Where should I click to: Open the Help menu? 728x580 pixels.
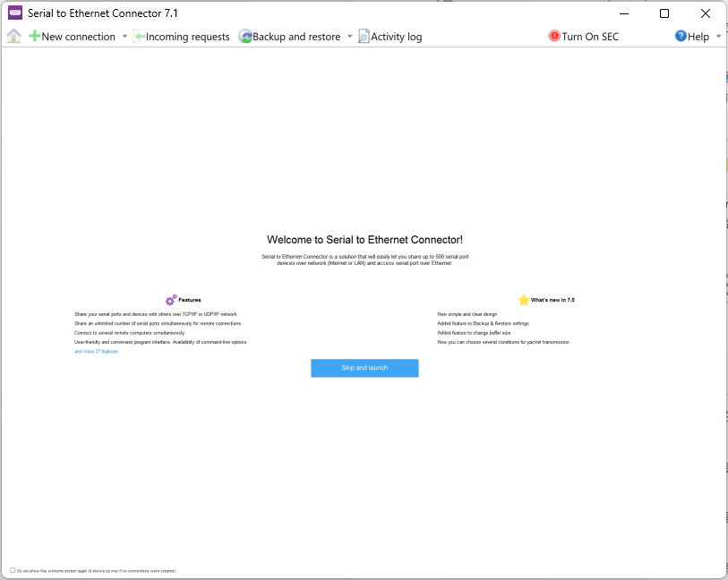(698, 37)
